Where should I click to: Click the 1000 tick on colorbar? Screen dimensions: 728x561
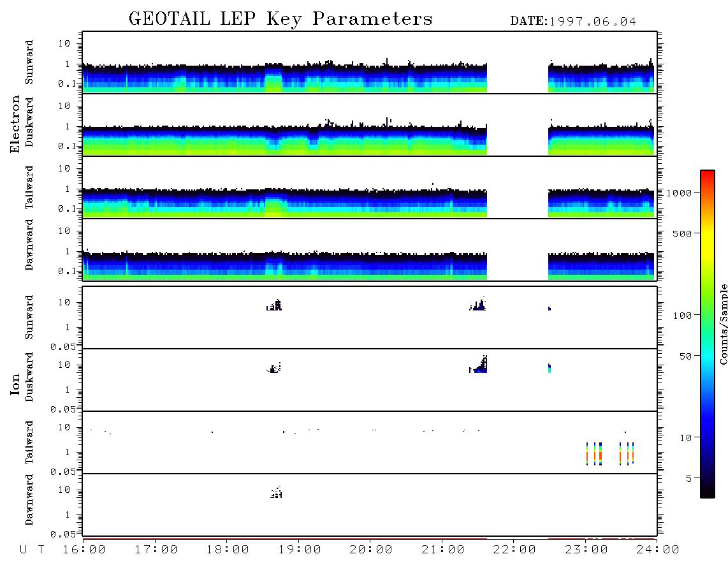coord(678,193)
